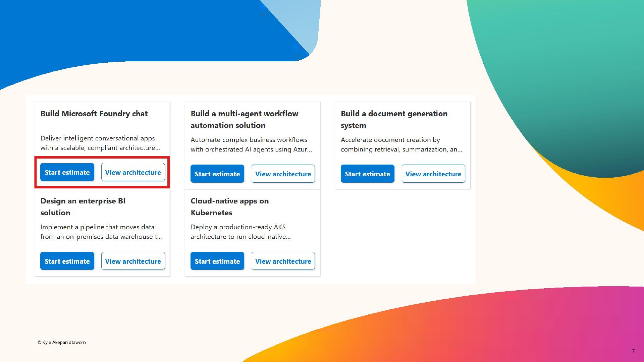Start estimate for enterprise BI solution
This screenshot has width=644, height=362.
pyautogui.click(x=67, y=261)
